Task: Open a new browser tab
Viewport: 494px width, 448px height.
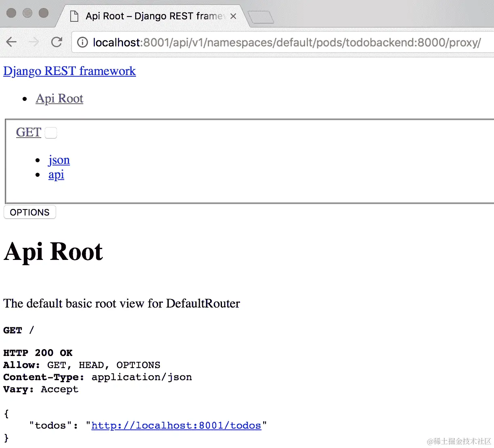Action: click(261, 17)
